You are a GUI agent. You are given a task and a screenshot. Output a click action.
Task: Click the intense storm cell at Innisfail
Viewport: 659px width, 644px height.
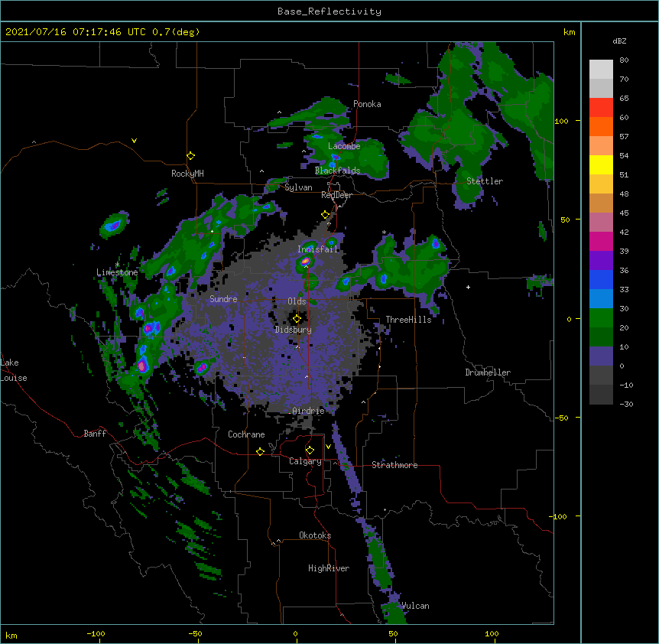[x=305, y=261]
